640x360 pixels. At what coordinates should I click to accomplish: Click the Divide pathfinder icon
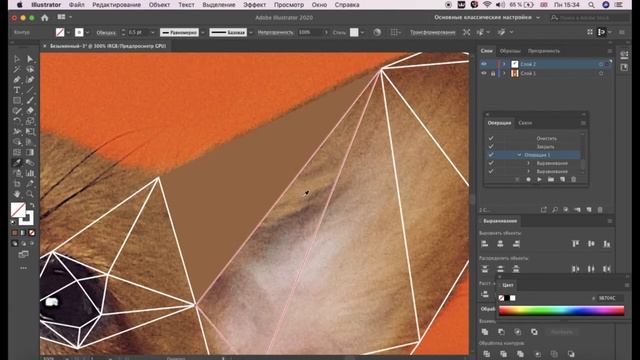coord(487,353)
